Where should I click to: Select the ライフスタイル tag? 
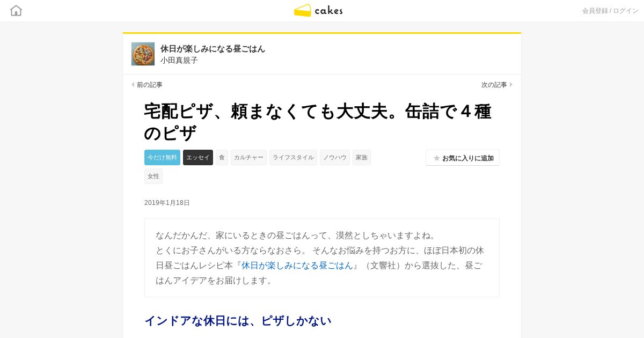click(293, 157)
